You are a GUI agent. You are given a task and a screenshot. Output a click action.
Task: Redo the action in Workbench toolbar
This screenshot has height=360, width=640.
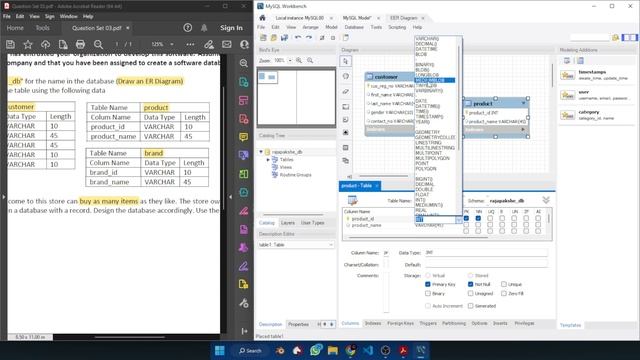point(309,38)
